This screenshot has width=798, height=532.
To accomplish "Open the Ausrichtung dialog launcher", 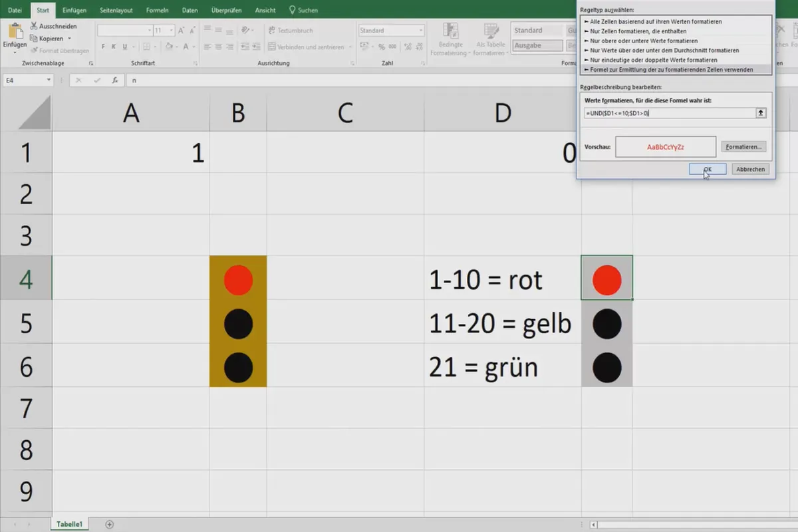I will click(x=352, y=64).
